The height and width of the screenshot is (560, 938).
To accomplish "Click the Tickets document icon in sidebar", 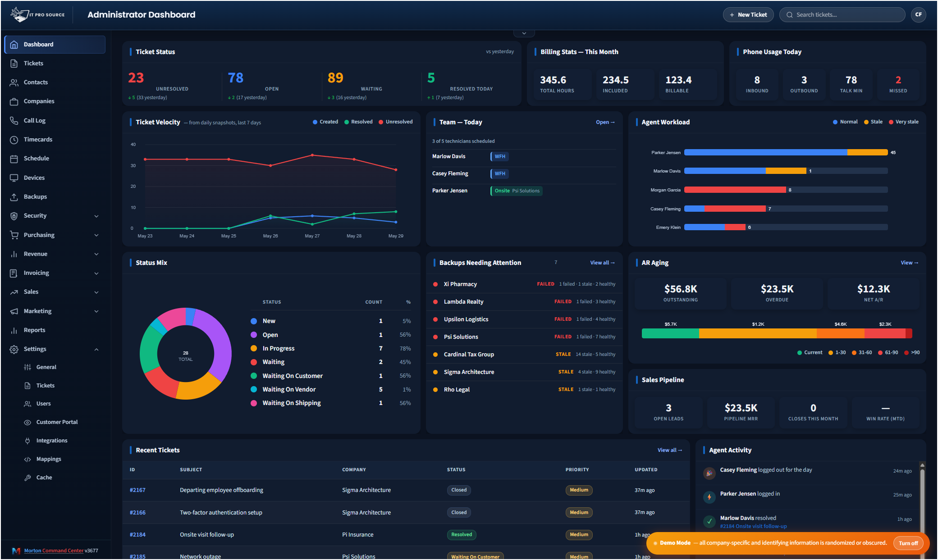I will pyautogui.click(x=14, y=64).
